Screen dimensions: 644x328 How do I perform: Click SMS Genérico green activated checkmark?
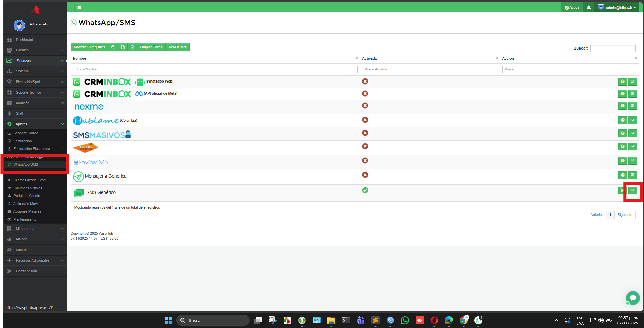tap(365, 190)
